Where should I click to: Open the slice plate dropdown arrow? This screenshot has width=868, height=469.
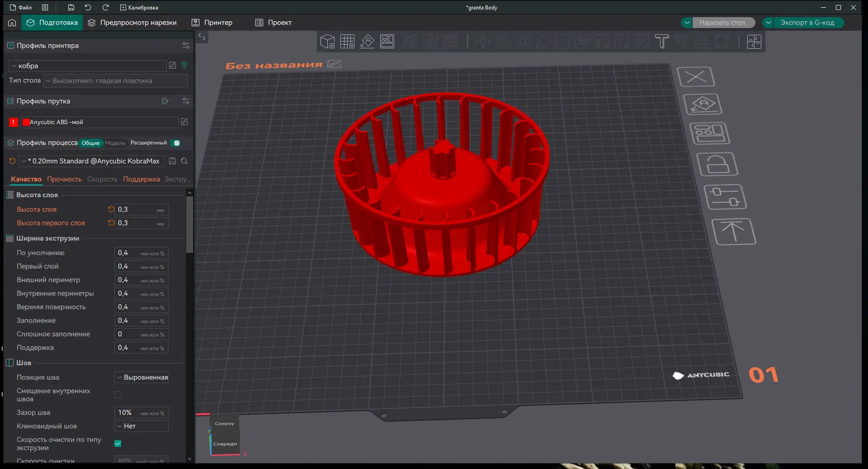click(687, 23)
